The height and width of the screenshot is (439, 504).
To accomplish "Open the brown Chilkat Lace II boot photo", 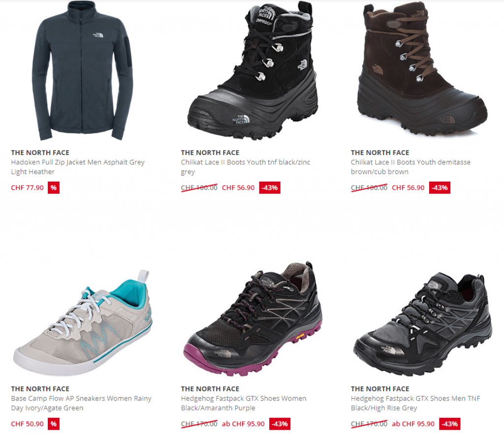I will tap(422, 69).
